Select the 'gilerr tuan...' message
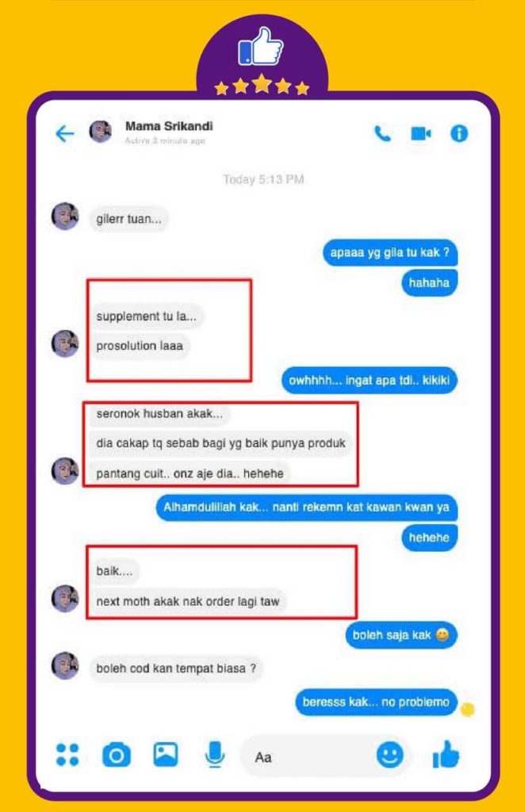The width and height of the screenshot is (525, 812). [129, 219]
